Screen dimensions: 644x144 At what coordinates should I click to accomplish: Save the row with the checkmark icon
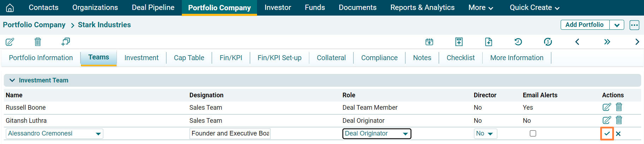[x=607, y=134]
